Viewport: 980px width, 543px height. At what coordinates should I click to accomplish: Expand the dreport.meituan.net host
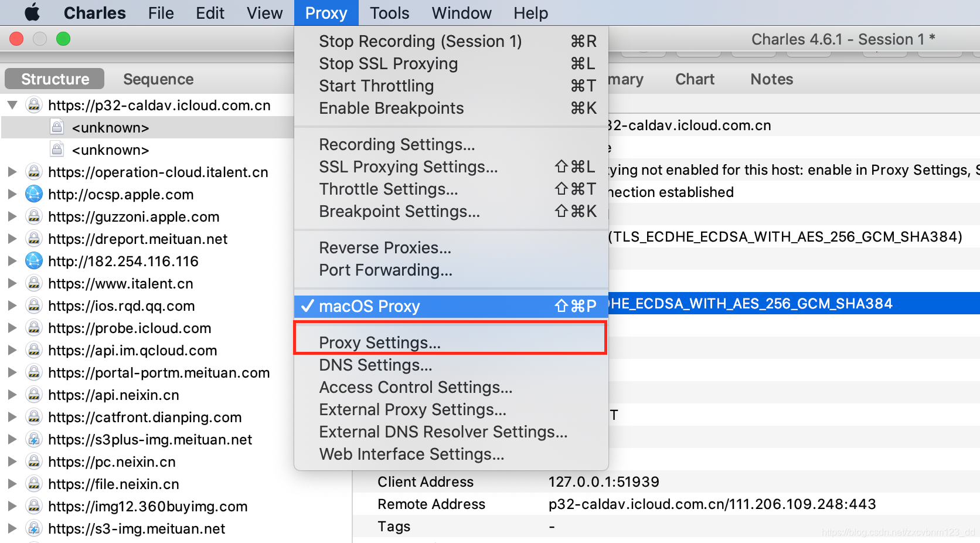pyautogui.click(x=12, y=239)
